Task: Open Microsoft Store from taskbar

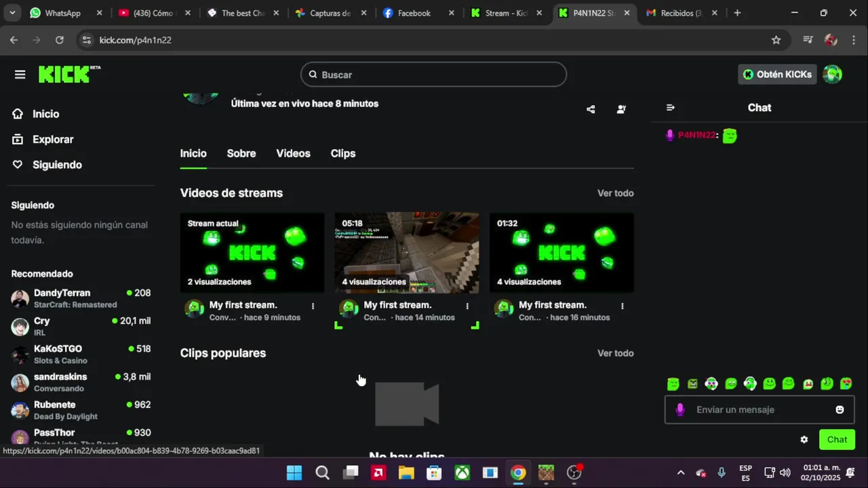Action: click(x=434, y=472)
